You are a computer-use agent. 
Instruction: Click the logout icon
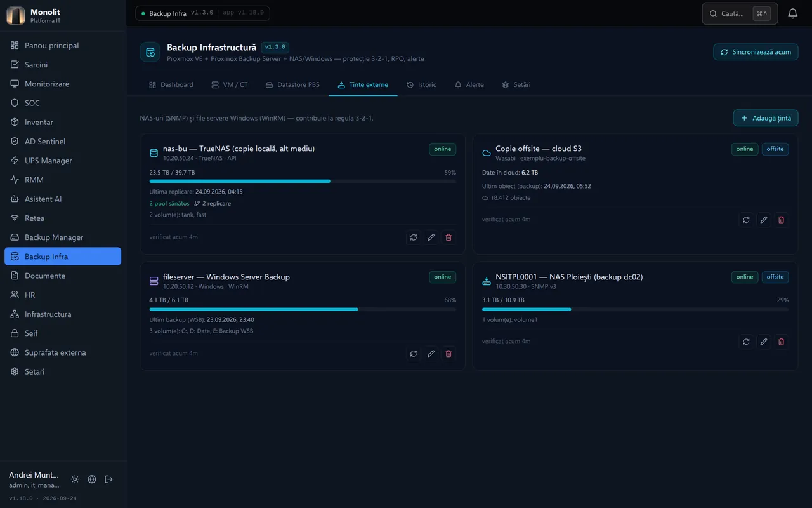(x=108, y=479)
